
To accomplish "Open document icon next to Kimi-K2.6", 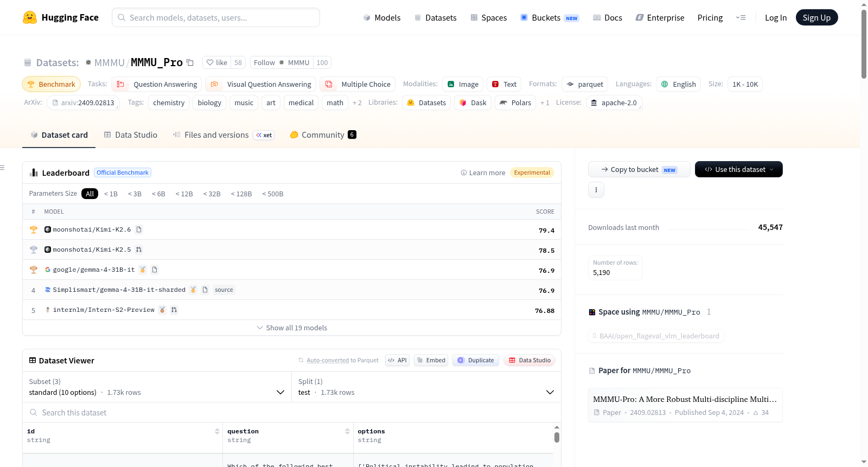I will point(139,229).
